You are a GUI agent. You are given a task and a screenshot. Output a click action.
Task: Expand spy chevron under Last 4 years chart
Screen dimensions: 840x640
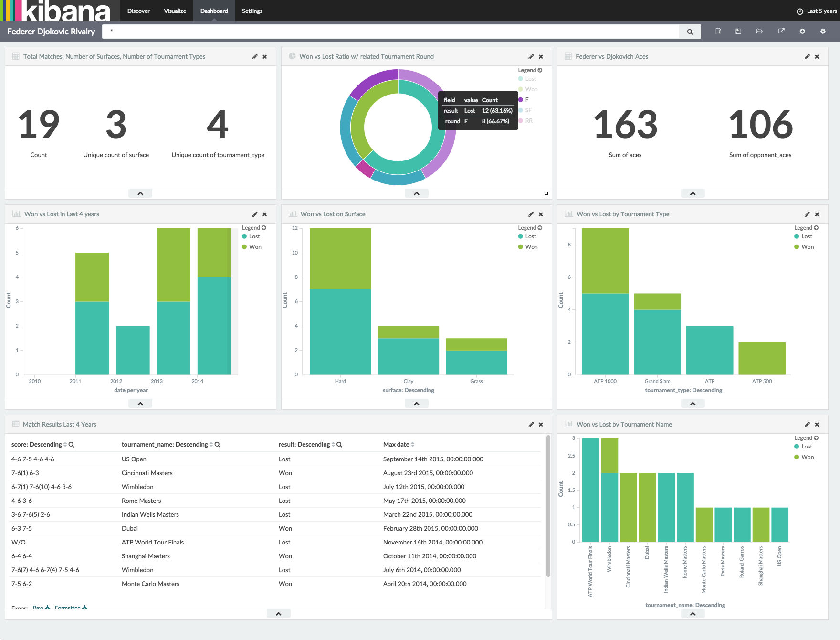(x=140, y=404)
